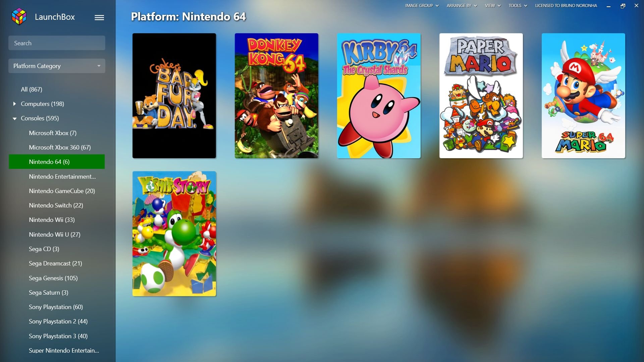
Task: Select Microsoft Xbox 360 (67) platform
Action: click(60, 147)
